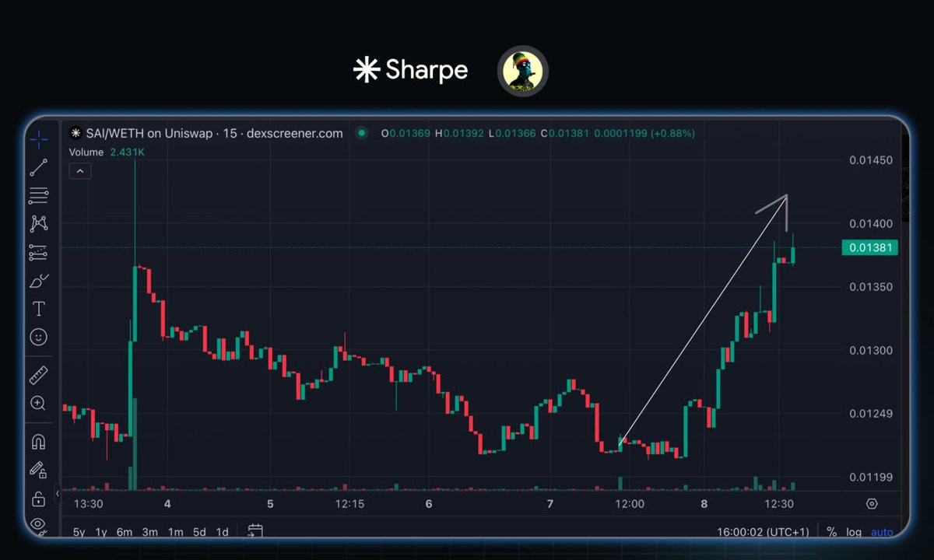Viewport: 934px width, 560px height.
Task: Click the 12:15 time axis label
Action: [x=350, y=504]
